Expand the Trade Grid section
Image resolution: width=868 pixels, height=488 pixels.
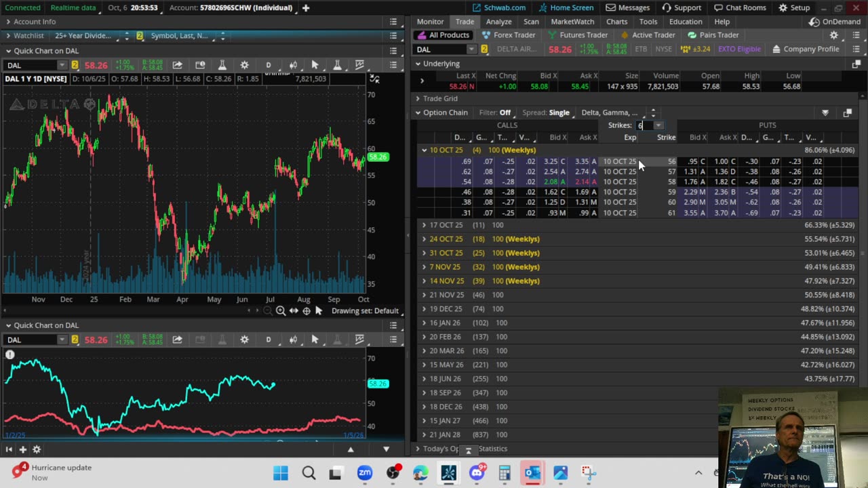coord(418,98)
